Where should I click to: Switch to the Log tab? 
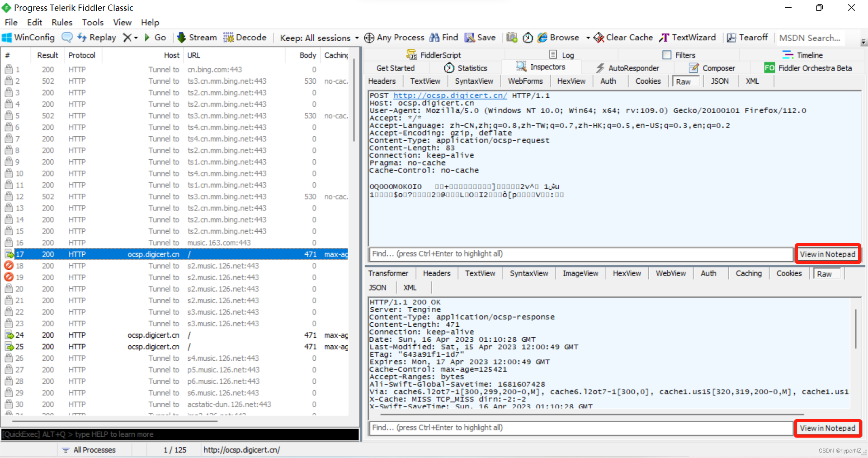(x=561, y=55)
